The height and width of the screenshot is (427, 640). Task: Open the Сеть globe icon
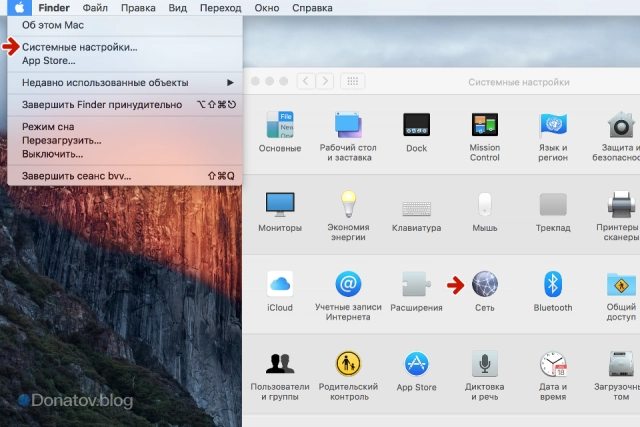point(484,284)
